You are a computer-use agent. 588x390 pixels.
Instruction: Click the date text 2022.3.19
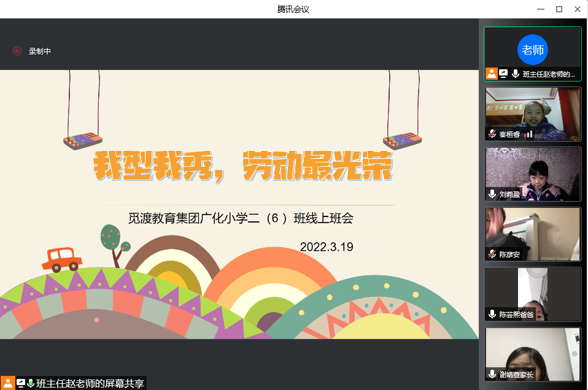click(x=327, y=247)
